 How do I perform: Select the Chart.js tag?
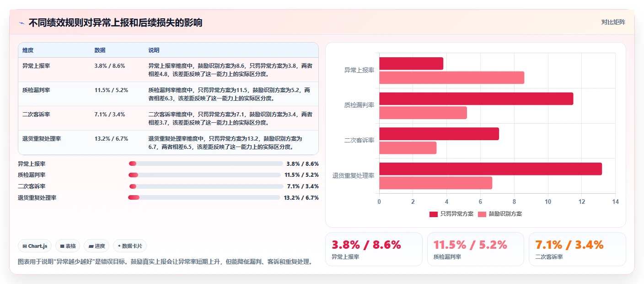coord(35,246)
